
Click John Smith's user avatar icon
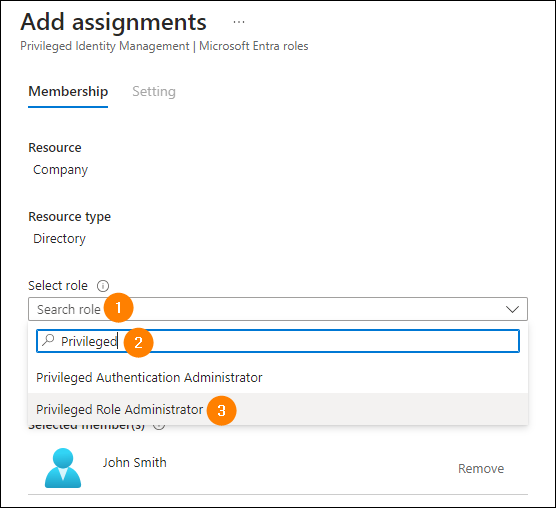(63, 468)
